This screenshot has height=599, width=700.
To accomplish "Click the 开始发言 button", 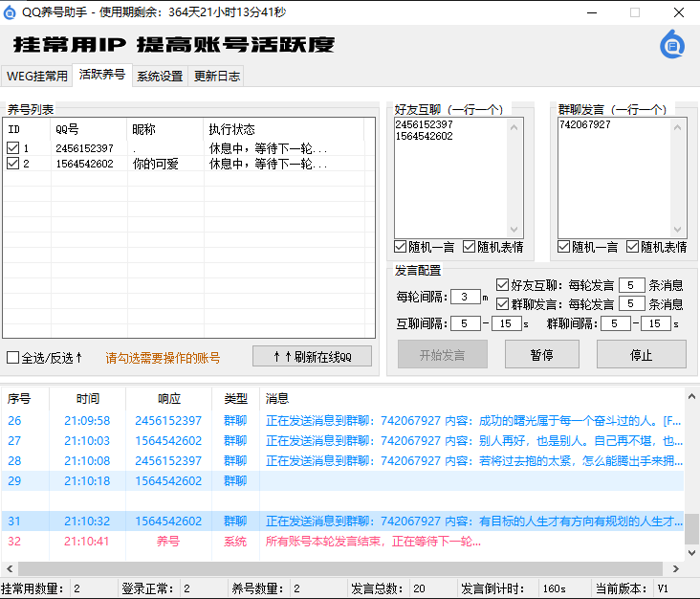I will click(x=443, y=355).
